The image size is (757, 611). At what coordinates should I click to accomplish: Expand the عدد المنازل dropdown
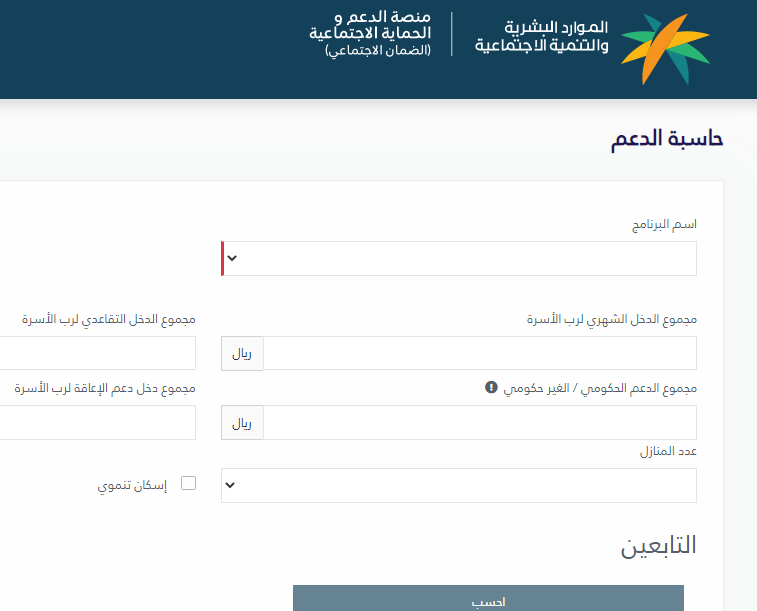click(459, 485)
